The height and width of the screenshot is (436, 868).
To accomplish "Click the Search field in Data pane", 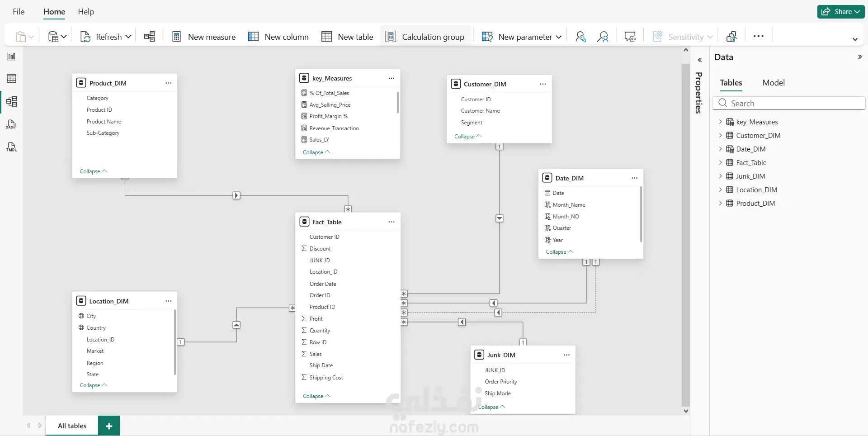I will click(789, 103).
